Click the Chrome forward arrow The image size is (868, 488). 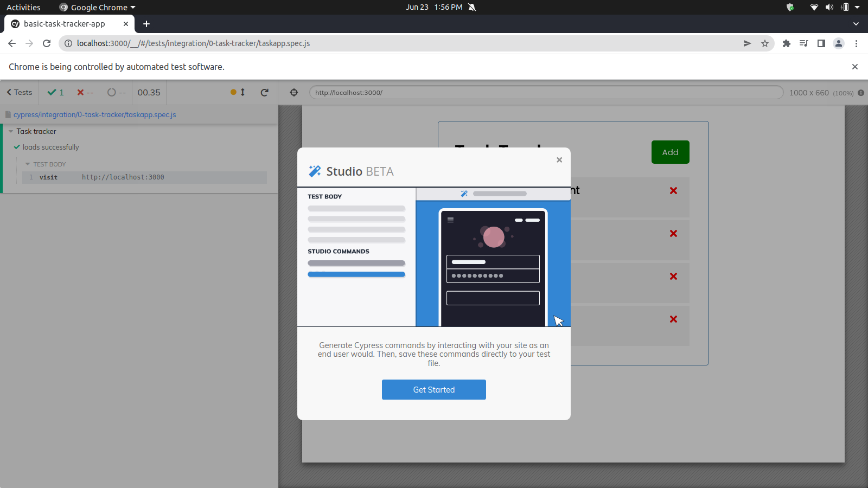pos(29,43)
